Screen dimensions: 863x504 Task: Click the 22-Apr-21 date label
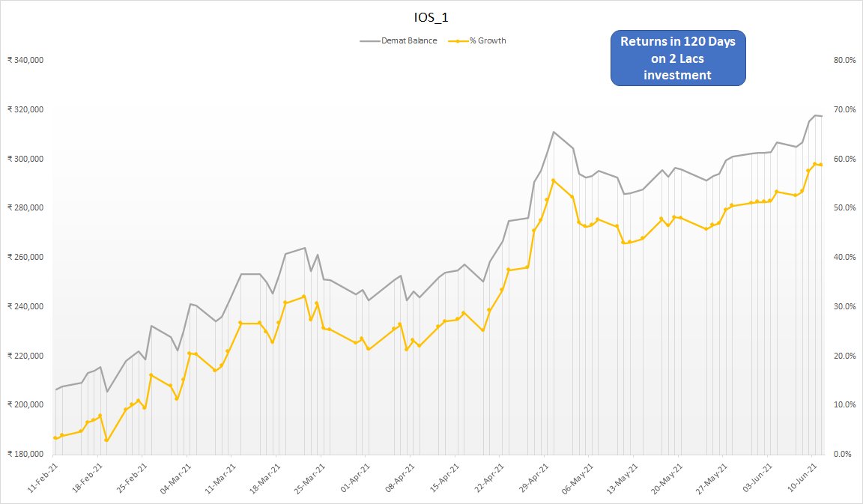[x=488, y=476]
